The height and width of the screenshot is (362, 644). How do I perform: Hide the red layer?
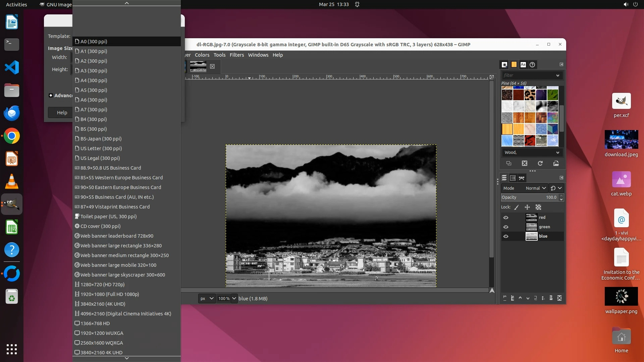506,218
